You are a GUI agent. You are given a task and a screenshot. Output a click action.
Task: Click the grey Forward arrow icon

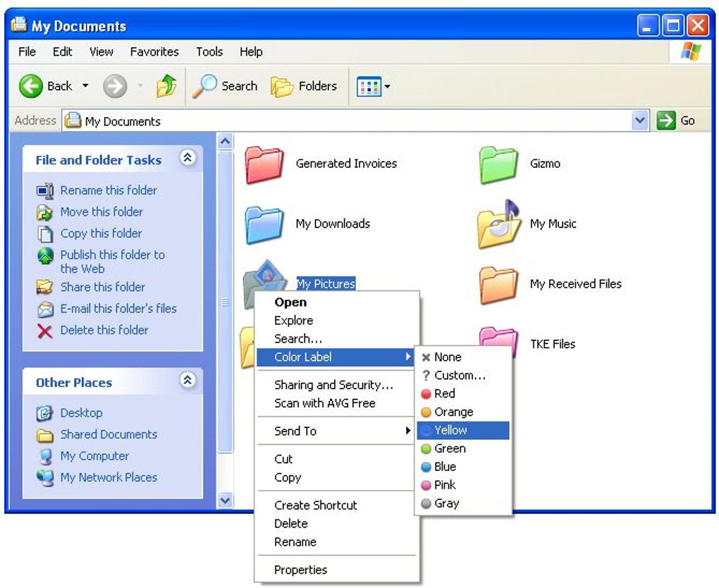coord(114,86)
